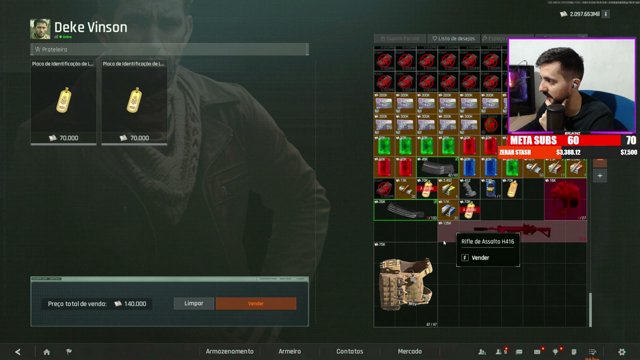The height and width of the screenshot is (360, 640).
Task: Open the Lista de desejos tab
Action: pyautogui.click(x=453, y=38)
